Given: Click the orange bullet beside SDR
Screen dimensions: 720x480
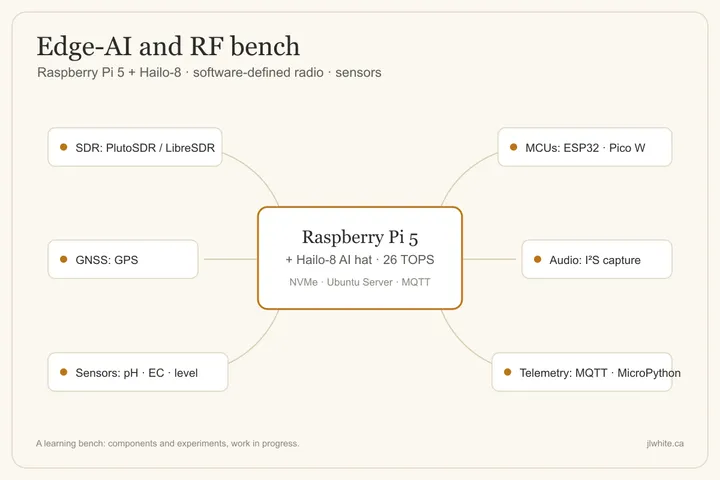Looking at the screenshot, I should coord(64,147).
